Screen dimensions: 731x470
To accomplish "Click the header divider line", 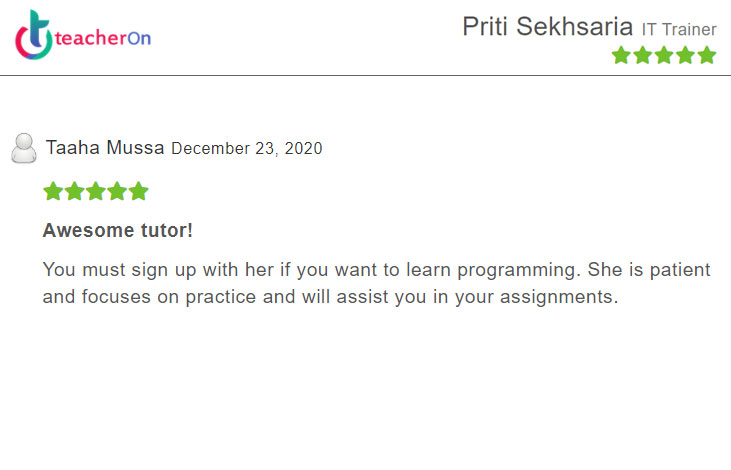I will coord(365,75).
